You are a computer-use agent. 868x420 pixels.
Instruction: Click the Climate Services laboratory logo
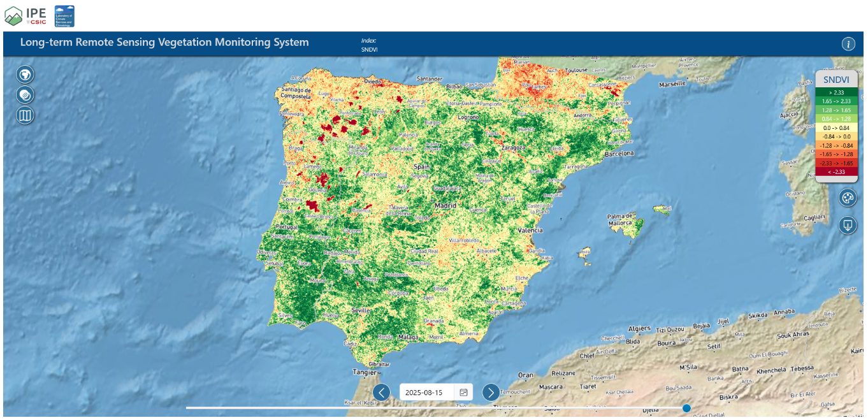64,15
